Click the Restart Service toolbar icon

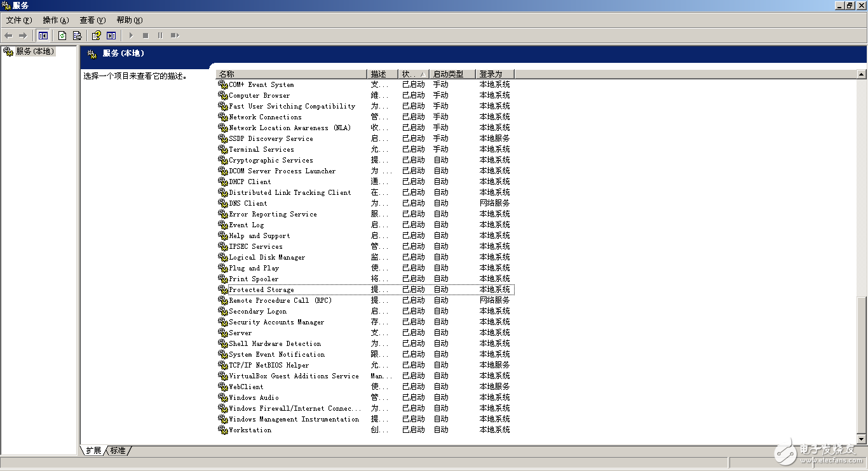tap(175, 36)
